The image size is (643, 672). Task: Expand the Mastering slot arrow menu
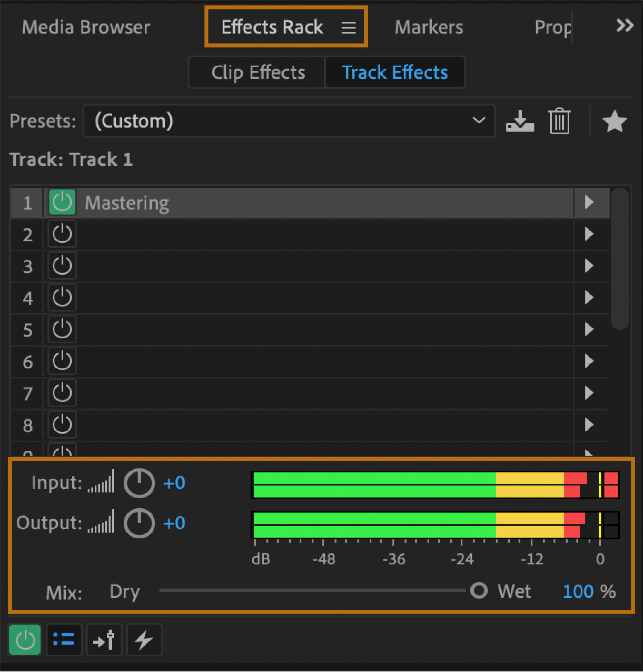pyautogui.click(x=589, y=202)
